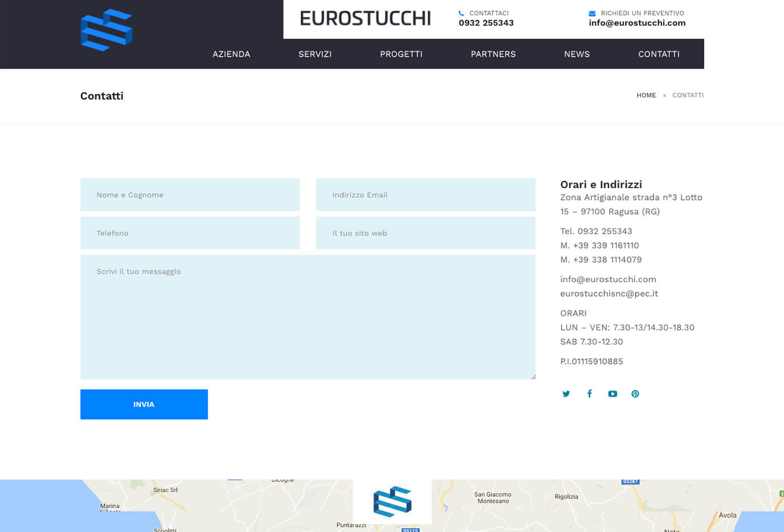This screenshot has height=532, width=784.
Task: Click the P.I.01115910885 text
Action: [x=591, y=362]
